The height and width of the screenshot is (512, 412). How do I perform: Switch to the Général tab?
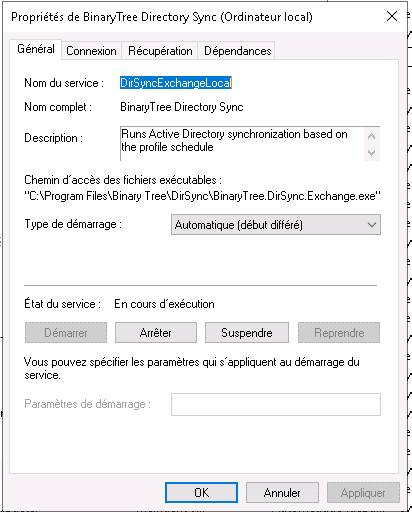point(36,49)
